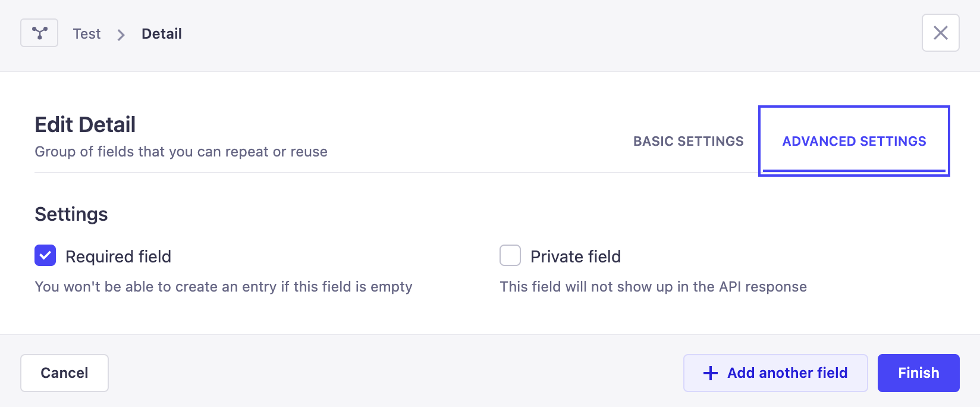The image size is (980, 407).
Task: Click the breadcrumb chevron after Test
Action: coord(121,35)
